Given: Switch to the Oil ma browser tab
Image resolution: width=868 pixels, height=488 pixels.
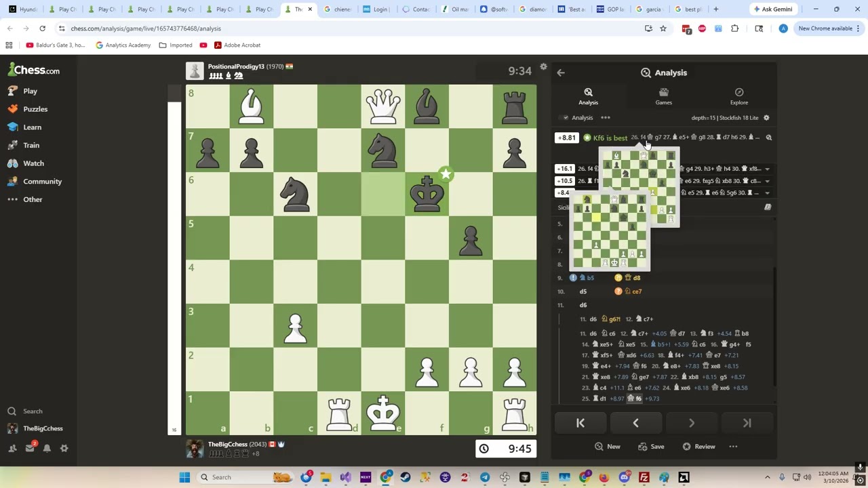Looking at the screenshot, I should [455, 9].
